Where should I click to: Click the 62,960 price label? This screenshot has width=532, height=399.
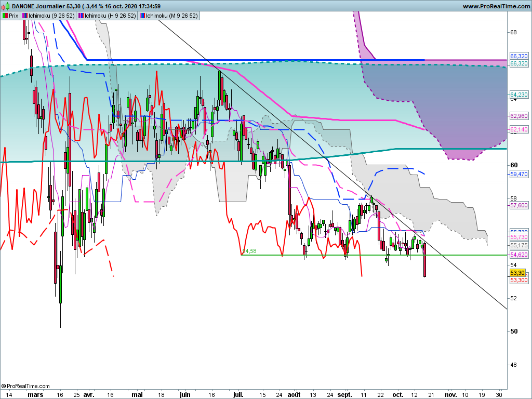(x=519, y=116)
